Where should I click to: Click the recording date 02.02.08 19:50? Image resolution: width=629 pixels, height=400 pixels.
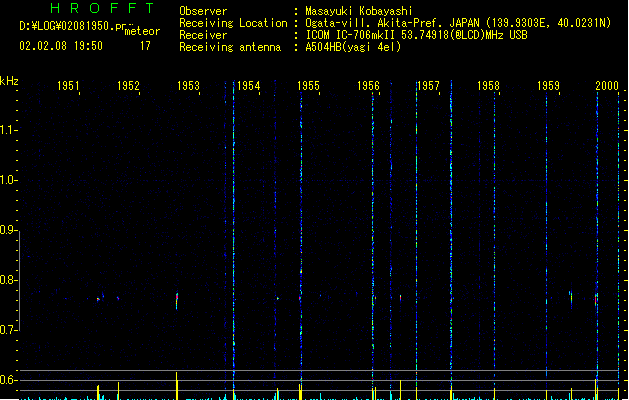61,46
